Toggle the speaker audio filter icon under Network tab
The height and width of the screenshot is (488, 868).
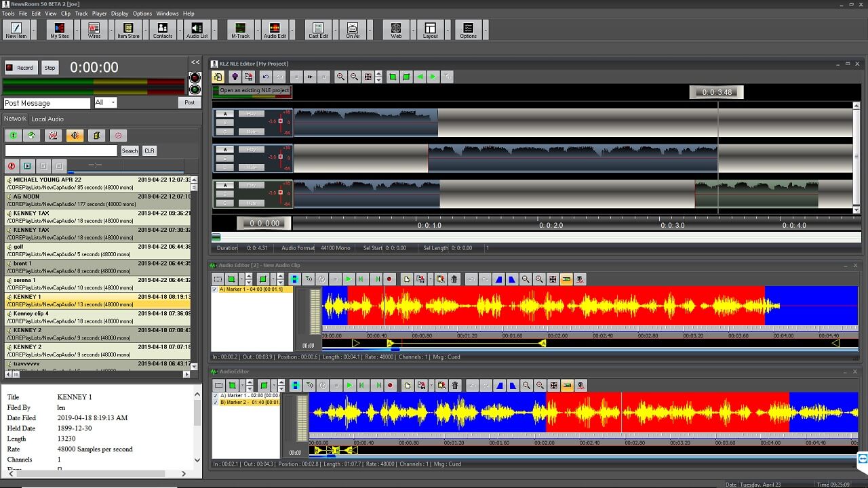(75, 136)
